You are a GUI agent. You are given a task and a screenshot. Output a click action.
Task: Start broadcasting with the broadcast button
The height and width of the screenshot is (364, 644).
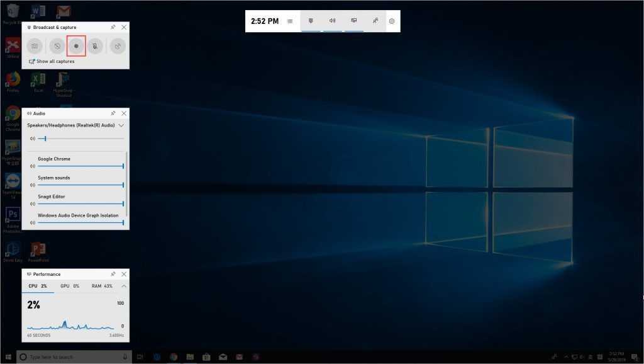pyautogui.click(x=117, y=46)
